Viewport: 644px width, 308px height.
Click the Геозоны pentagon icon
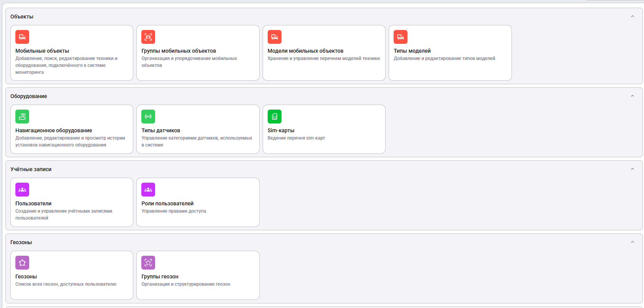(22, 263)
